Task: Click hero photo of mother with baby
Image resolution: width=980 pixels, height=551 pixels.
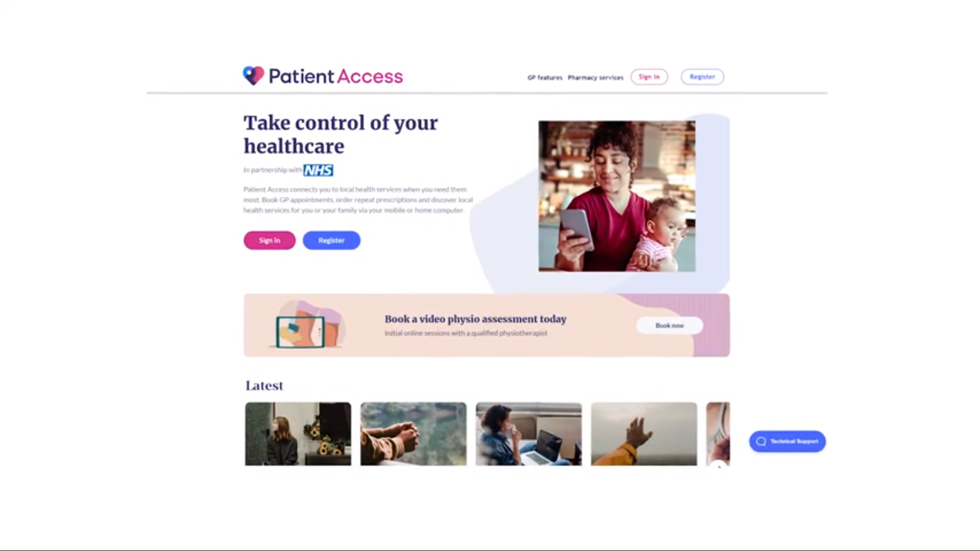Action: pos(617,196)
